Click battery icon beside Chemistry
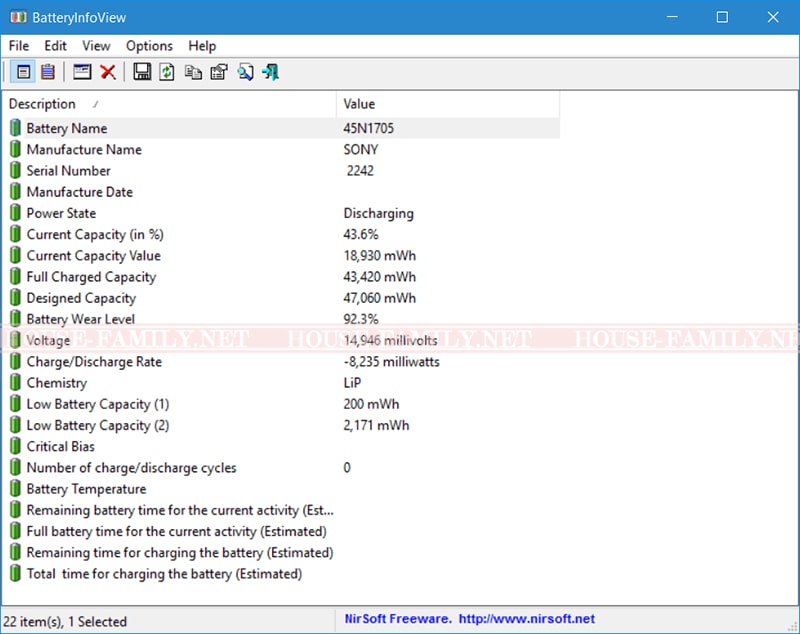This screenshot has height=634, width=800. 15,383
